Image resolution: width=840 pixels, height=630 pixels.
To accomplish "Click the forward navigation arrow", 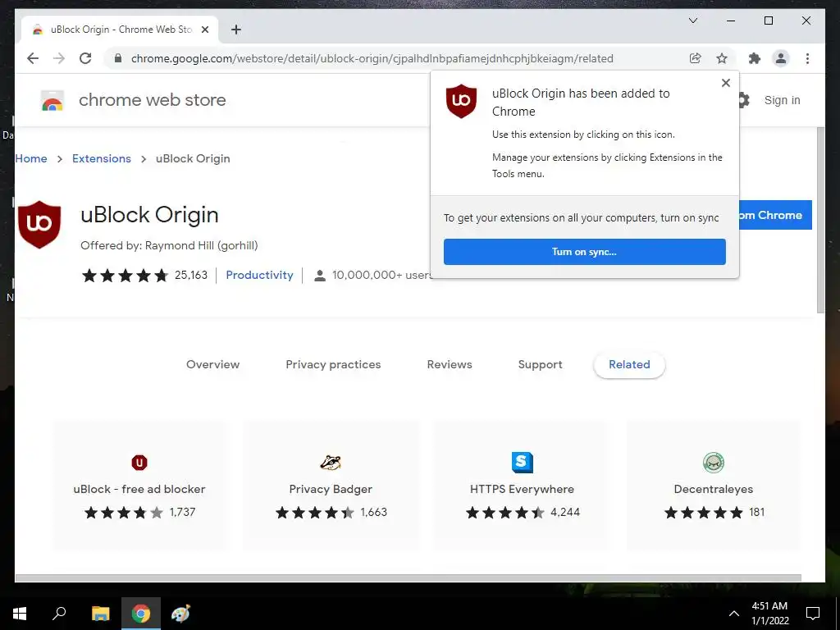I will [59, 58].
